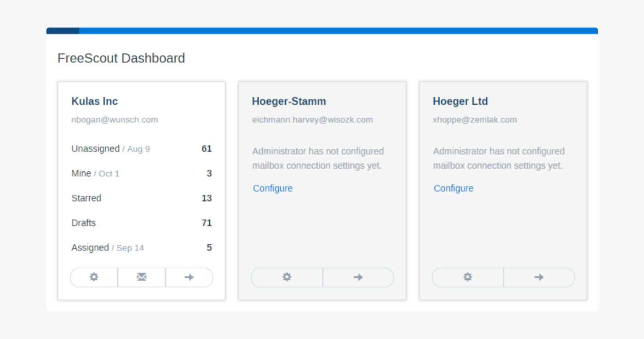
Task: Click the xhoppe@zemlak.com email address
Action: [x=475, y=120]
